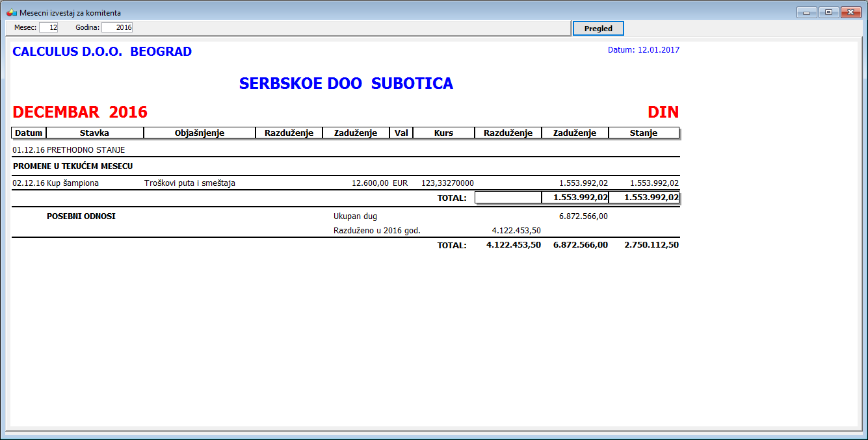
Task: Click the red DIN currency label
Action: tap(663, 112)
